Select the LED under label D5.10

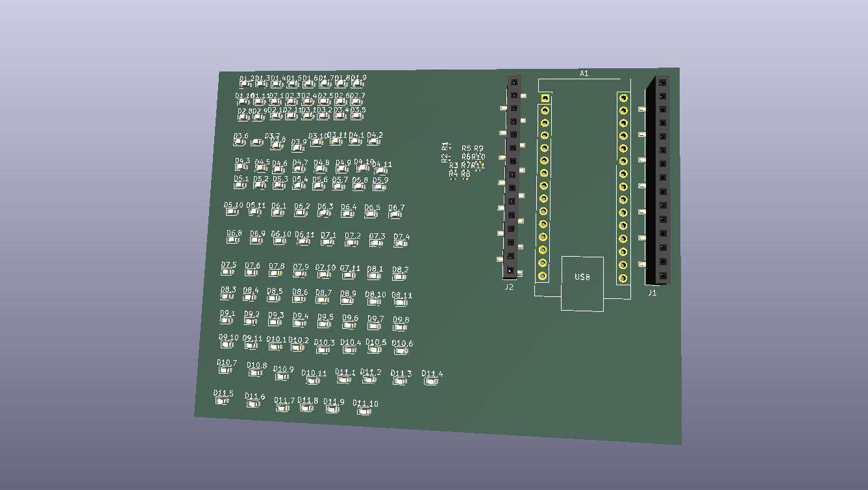pyautogui.click(x=232, y=213)
